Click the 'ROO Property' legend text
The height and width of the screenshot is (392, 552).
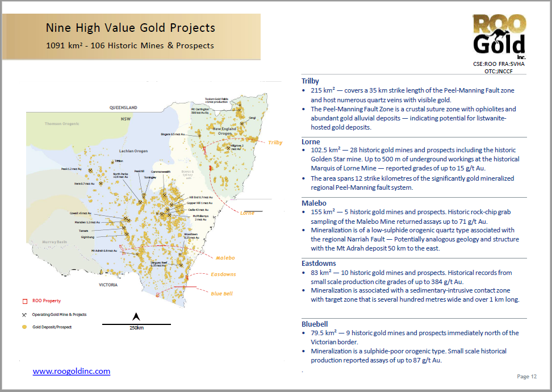[47, 301]
